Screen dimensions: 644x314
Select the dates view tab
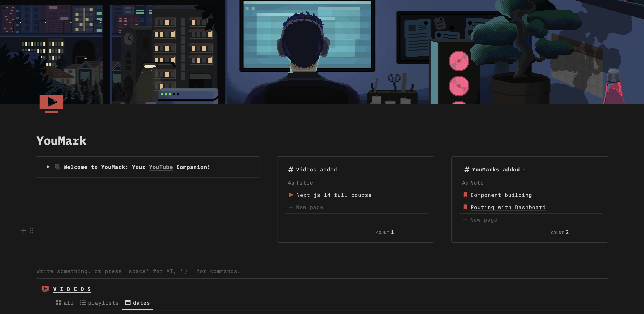pyautogui.click(x=138, y=303)
